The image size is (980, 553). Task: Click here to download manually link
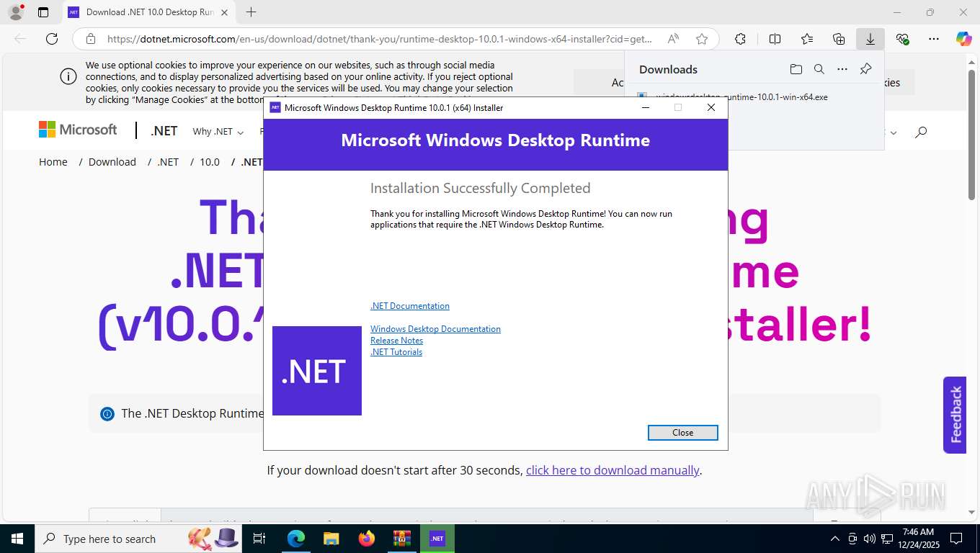[612, 470]
